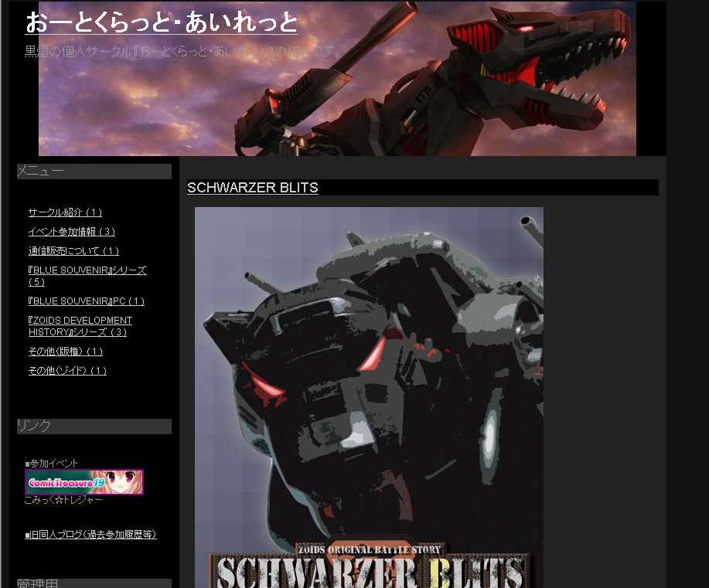The height and width of the screenshot is (588, 709).
Task: Open the その他(ゾイド) (1) category
Action: click(67, 371)
